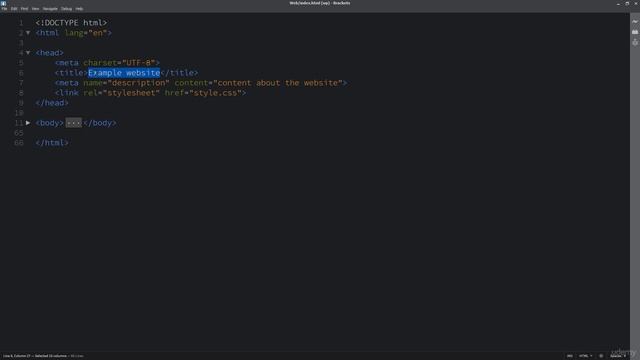Click the third right-sidebar plugin icon
This screenshot has height=360, width=640.
tap(635, 42)
